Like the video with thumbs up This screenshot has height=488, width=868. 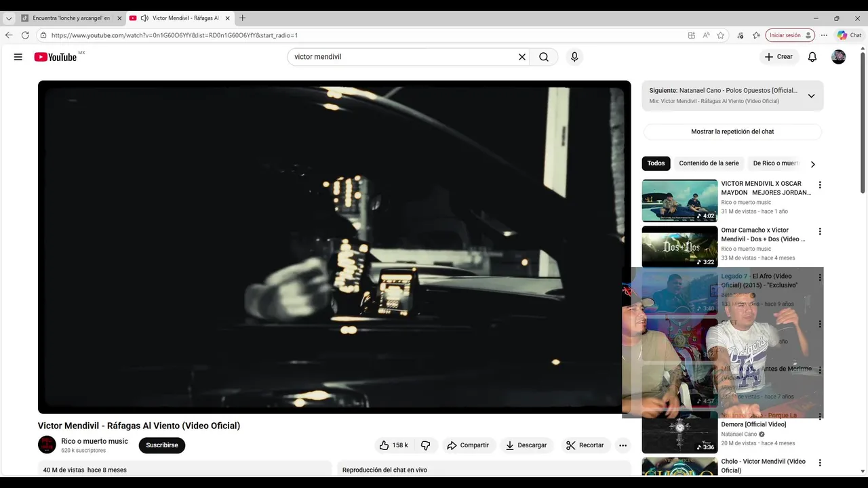[393, 445]
